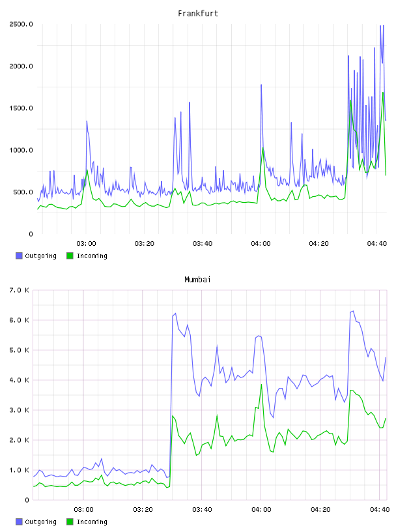
Task: Click the green Incoming swatch in Frankfurt legend
Action: pos(70,256)
